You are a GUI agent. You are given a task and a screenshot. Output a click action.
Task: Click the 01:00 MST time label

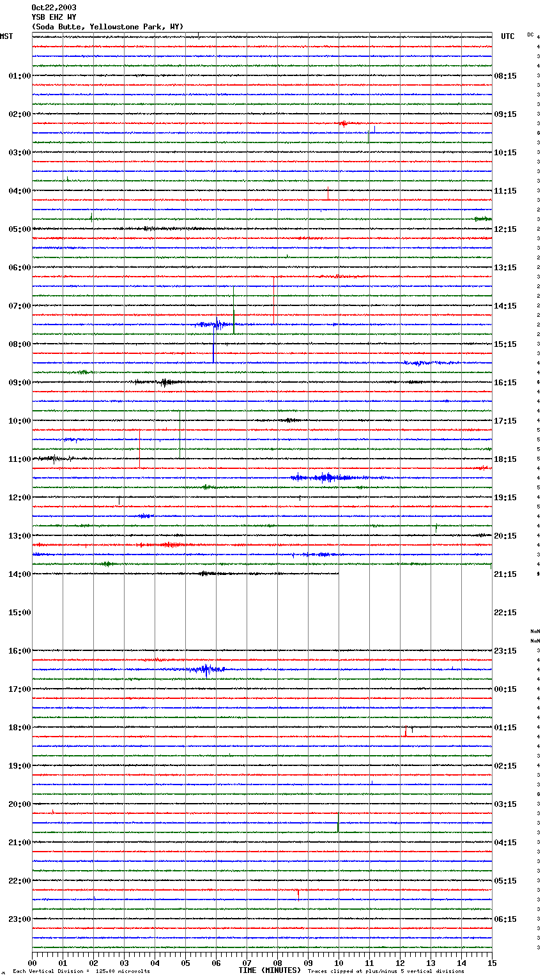(x=20, y=76)
